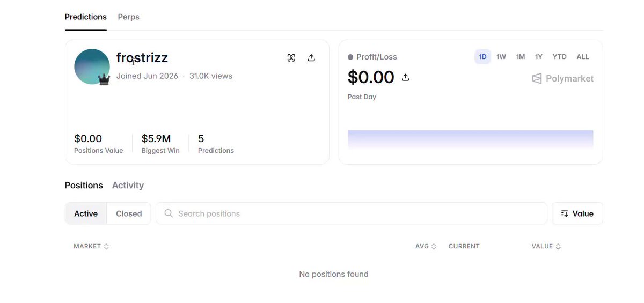Sort by VALUE column arrows
Screen dimensions: 644x303
(x=558, y=247)
